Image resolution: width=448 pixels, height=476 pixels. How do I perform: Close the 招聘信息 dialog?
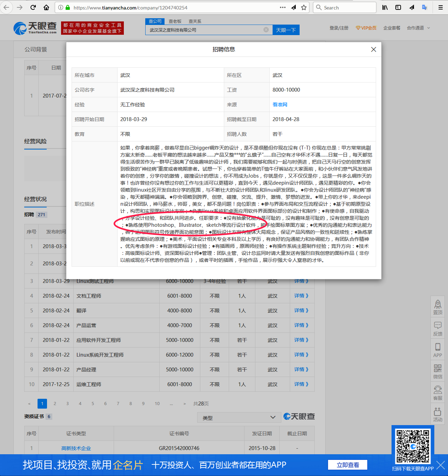374,49
